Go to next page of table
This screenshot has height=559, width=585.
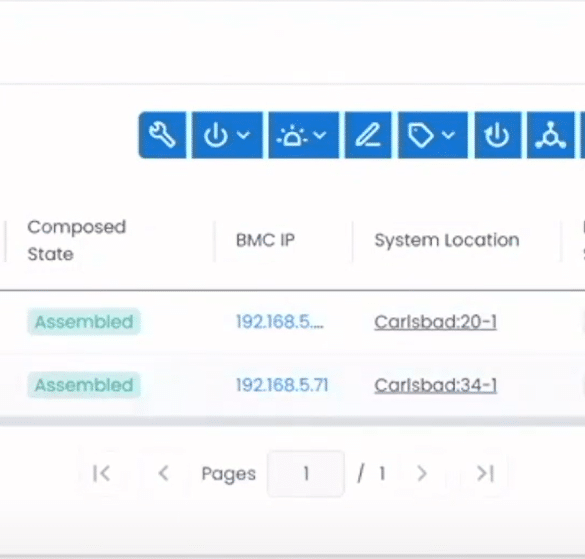(422, 474)
